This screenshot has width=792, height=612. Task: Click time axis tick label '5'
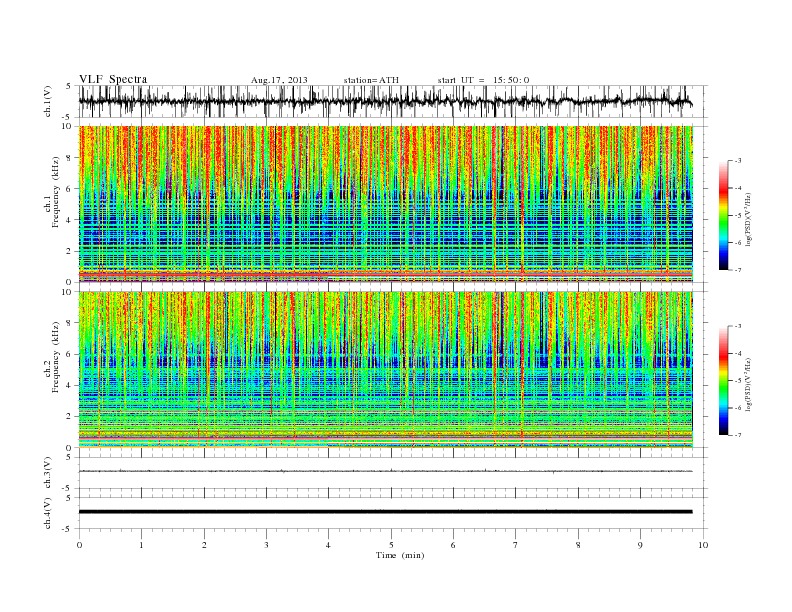(x=391, y=545)
